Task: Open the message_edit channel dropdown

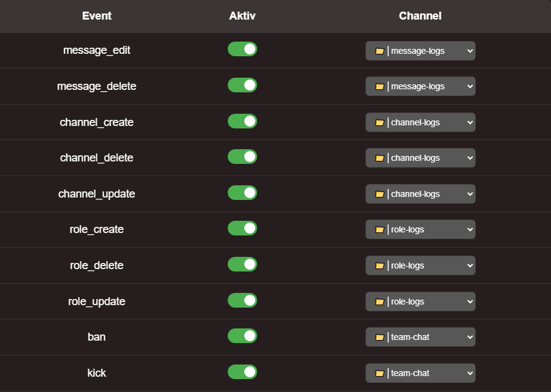Action: (x=420, y=51)
